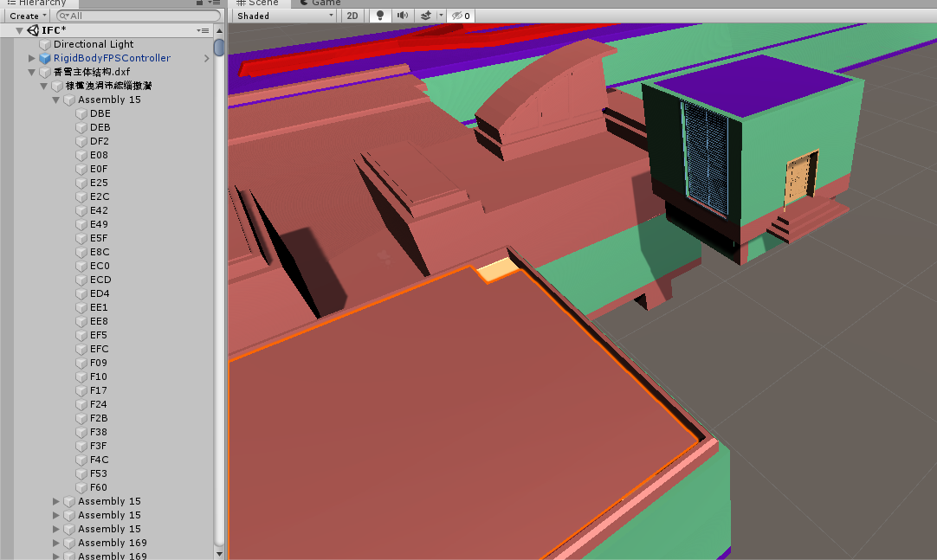Click the Hierarchy search field
The width and height of the screenshot is (937, 560).
139,16
